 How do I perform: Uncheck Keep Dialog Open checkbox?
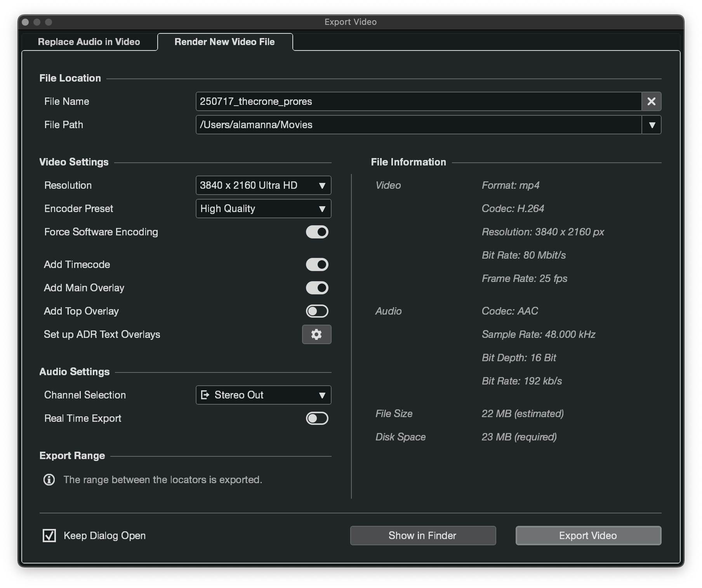[49, 536]
